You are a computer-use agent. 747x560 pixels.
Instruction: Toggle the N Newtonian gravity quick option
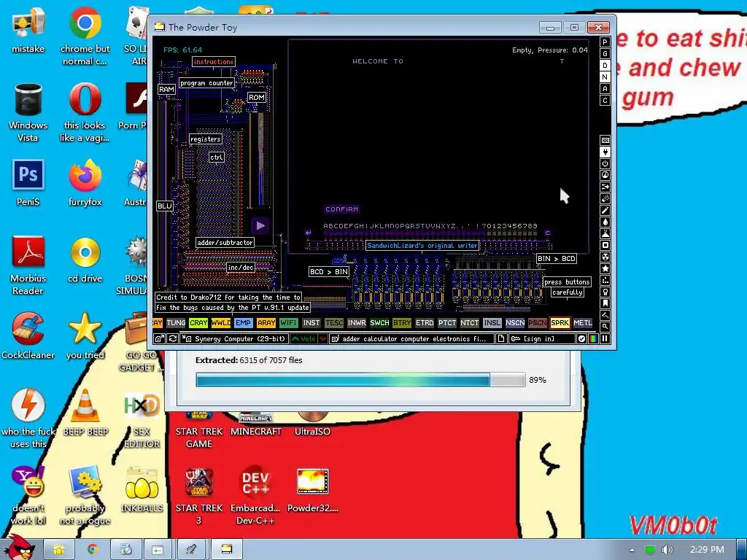point(605,77)
